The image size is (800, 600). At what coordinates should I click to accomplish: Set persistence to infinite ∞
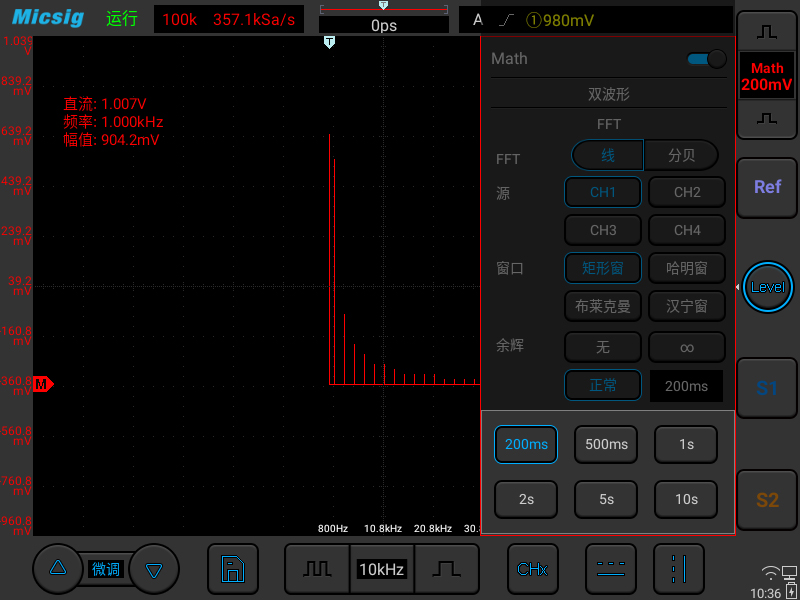[x=687, y=347]
